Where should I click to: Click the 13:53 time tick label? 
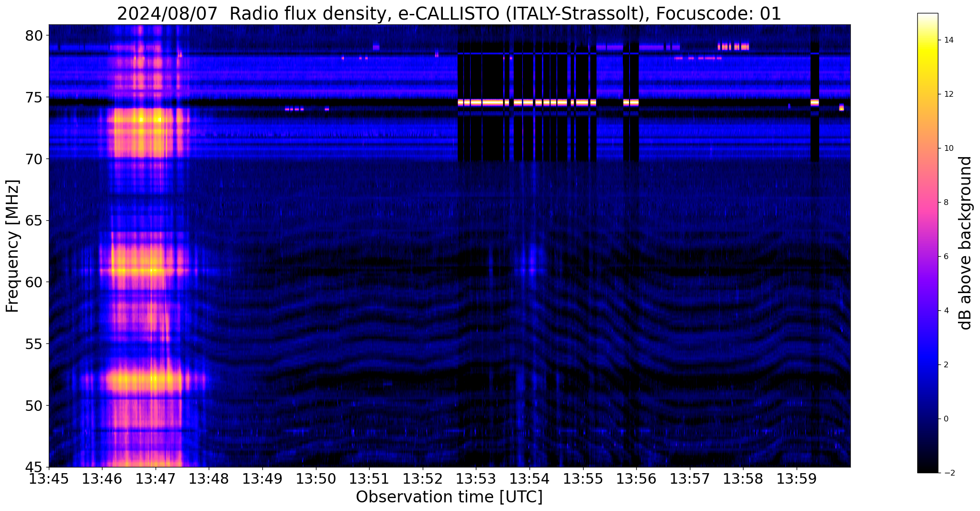(476, 478)
